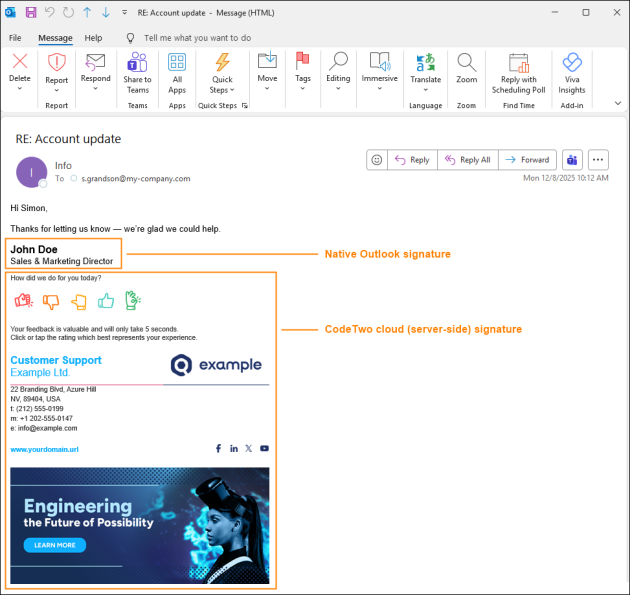Image resolution: width=630 pixels, height=595 pixels.
Task: Open the File menu
Action: pos(15,38)
